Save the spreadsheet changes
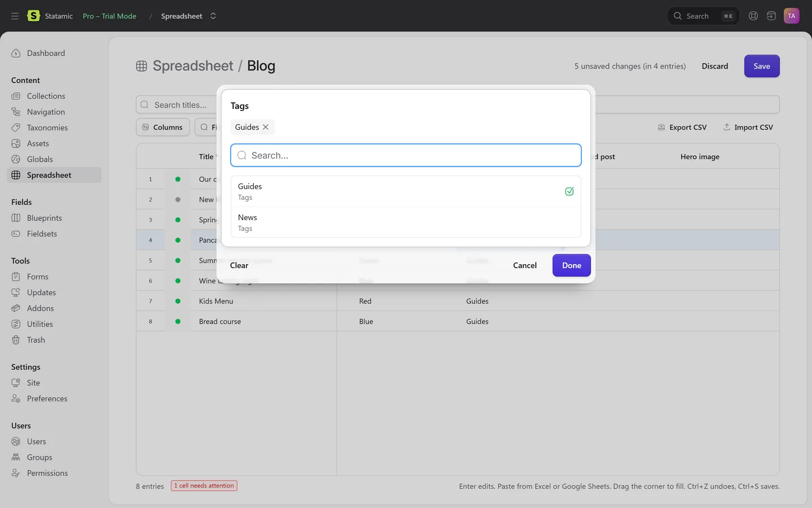 tap(762, 66)
